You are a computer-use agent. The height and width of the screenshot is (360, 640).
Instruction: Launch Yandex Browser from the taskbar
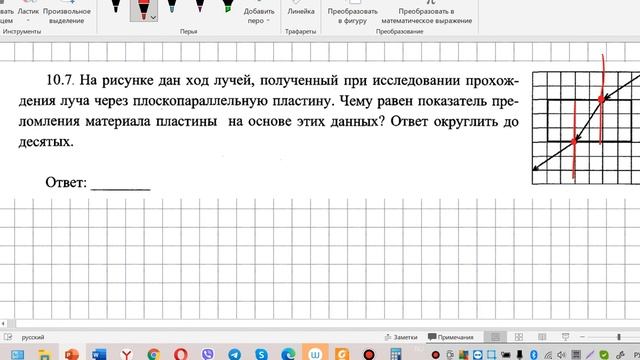[127, 354]
